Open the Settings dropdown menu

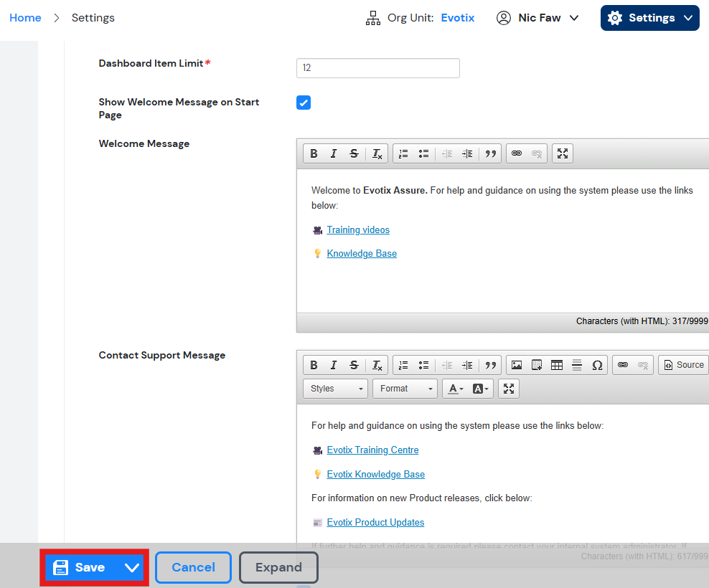tap(649, 18)
